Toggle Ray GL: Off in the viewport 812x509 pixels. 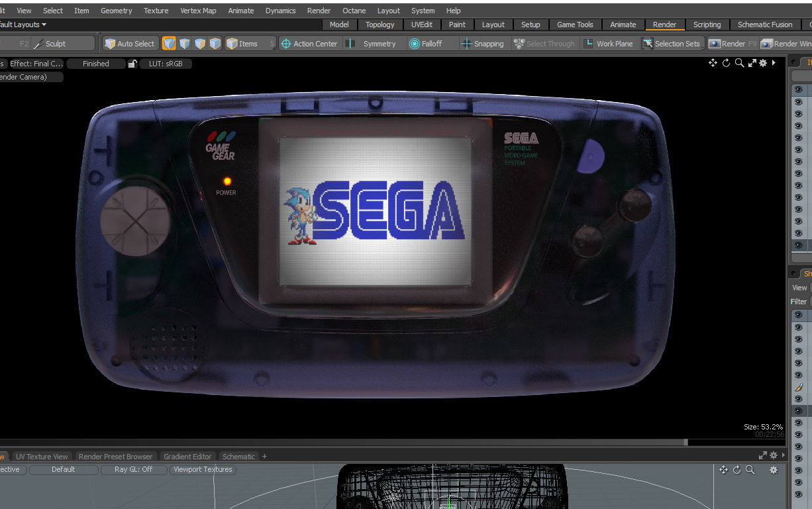tap(133, 469)
